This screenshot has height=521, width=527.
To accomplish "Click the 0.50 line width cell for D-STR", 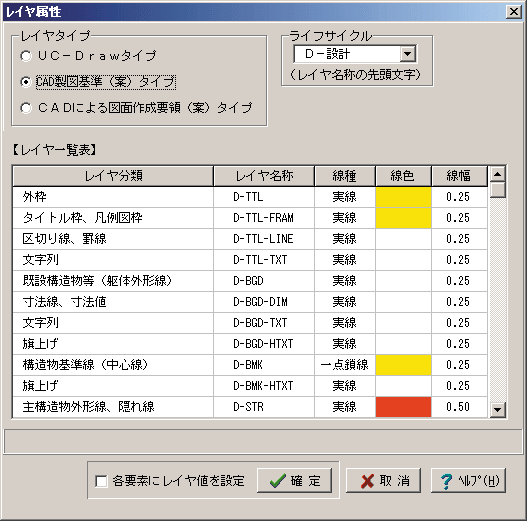I will [x=459, y=407].
